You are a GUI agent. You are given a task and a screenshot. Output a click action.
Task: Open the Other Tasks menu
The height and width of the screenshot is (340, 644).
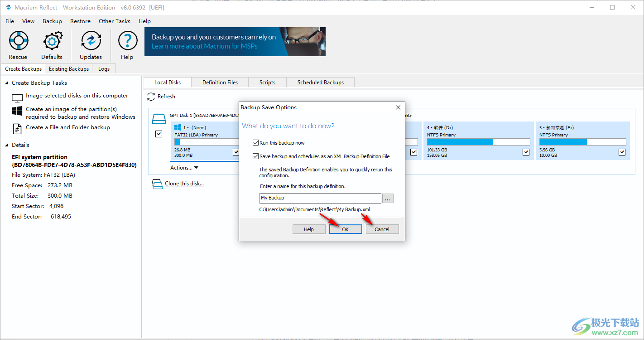pyautogui.click(x=115, y=21)
